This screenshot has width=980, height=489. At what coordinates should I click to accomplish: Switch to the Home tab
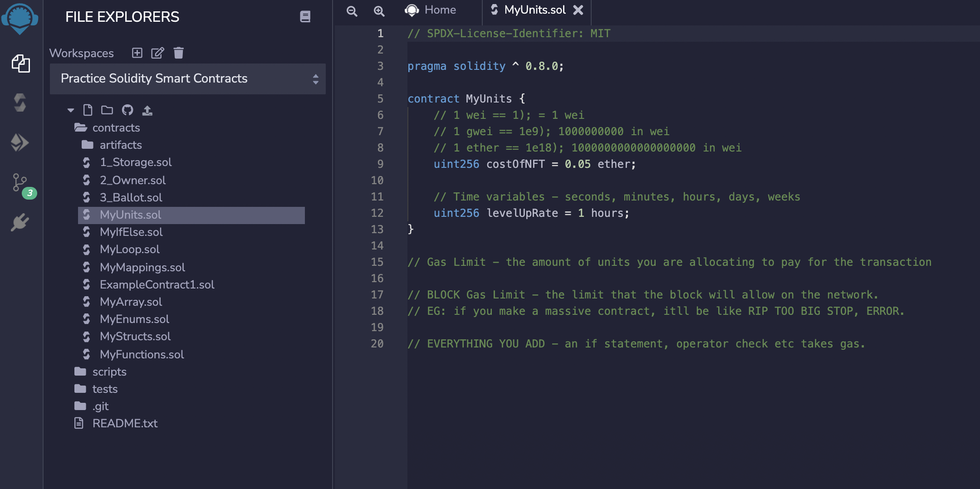439,10
